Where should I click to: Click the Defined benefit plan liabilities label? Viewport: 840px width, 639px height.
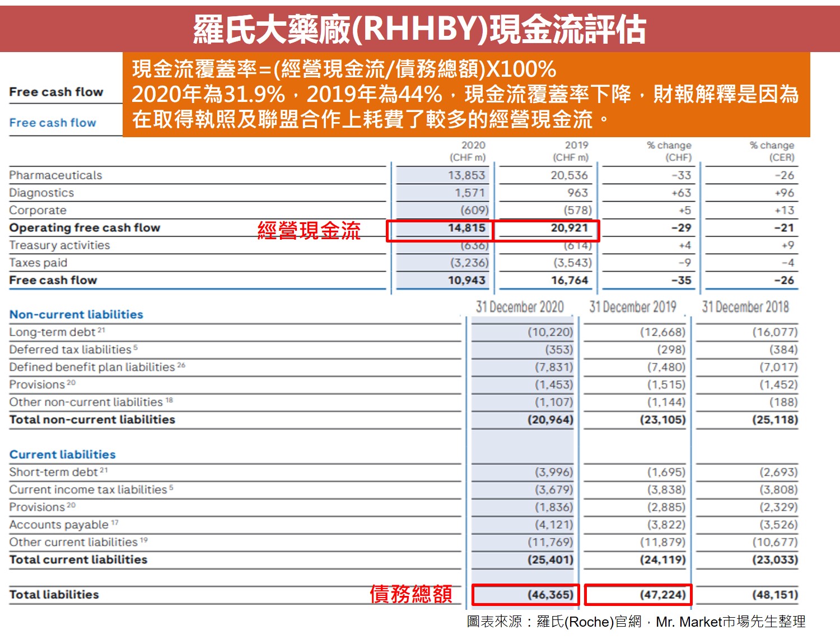97,367
